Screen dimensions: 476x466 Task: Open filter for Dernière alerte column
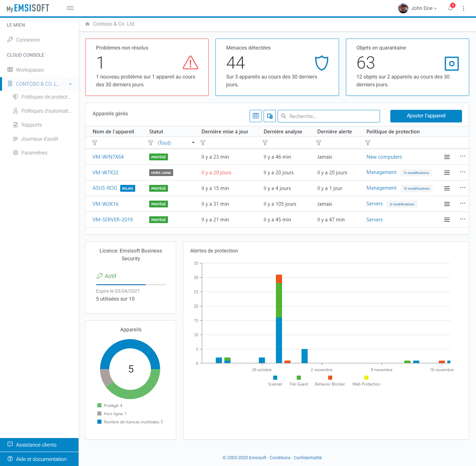point(319,143)
